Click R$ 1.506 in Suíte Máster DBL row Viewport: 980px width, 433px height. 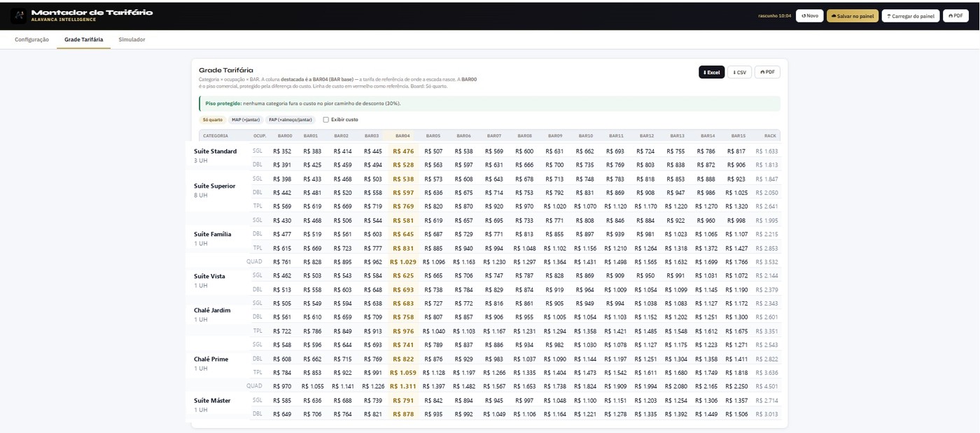[736, 414]
